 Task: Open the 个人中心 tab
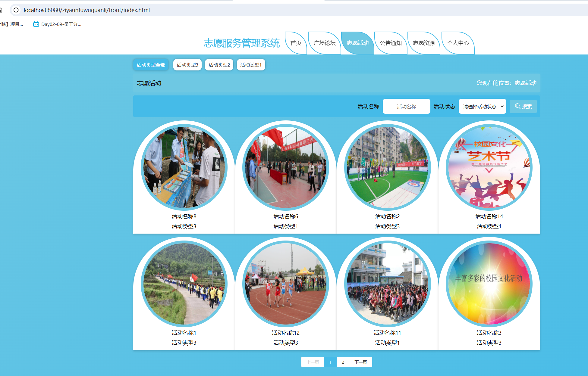coord(458,43)
